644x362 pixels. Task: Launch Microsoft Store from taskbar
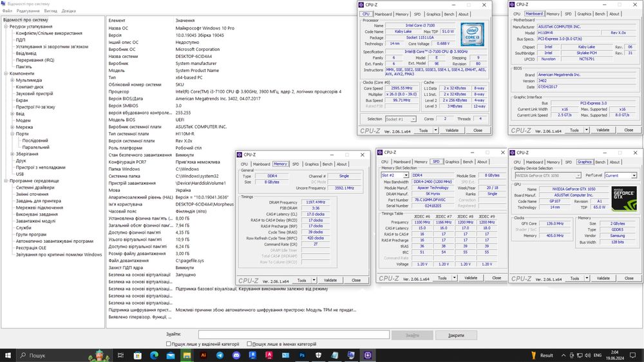click(138, 355)
